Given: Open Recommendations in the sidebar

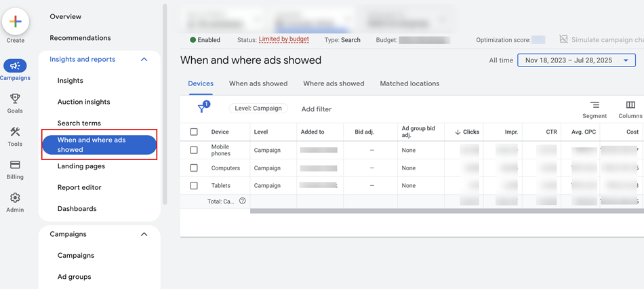Looking at the screenshot, I should click(80, 38).
